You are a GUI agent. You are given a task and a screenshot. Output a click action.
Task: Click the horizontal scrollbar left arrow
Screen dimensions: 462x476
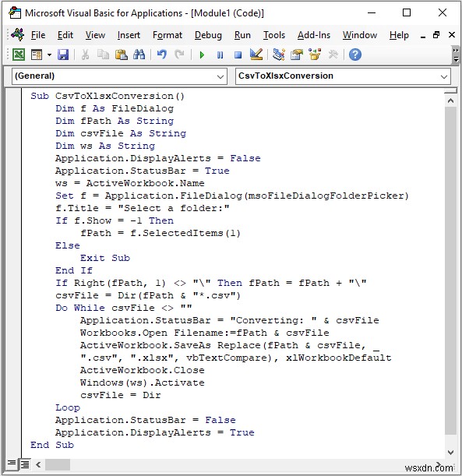[x=38, y=464]
